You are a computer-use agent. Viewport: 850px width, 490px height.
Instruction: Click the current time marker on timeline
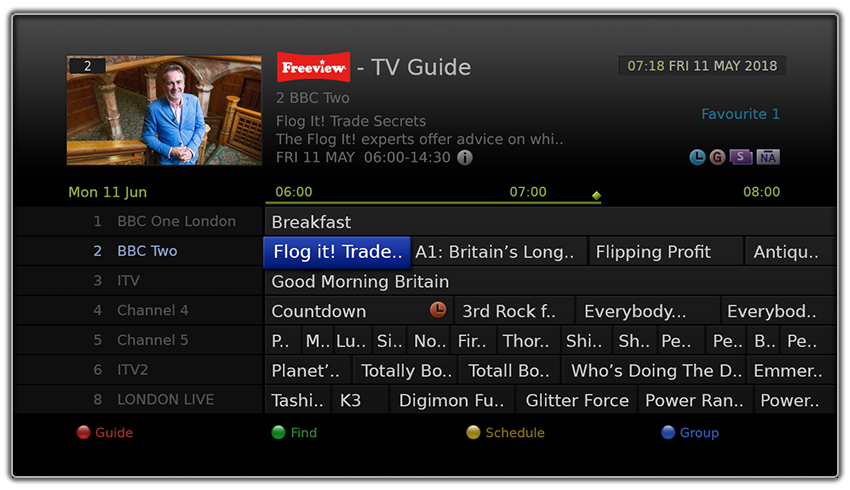(x=596, y=196)
